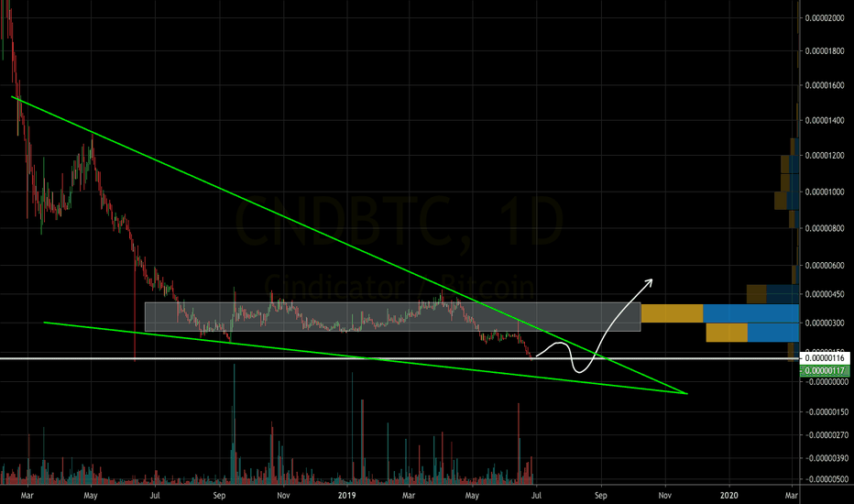Select the Mar date label after 2020
854x504 pixels.
792,495
